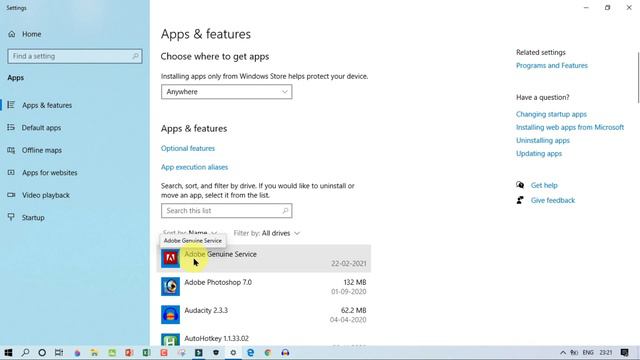
Task: Open taskbar Search magnifier
Action: tap(25, 353)
